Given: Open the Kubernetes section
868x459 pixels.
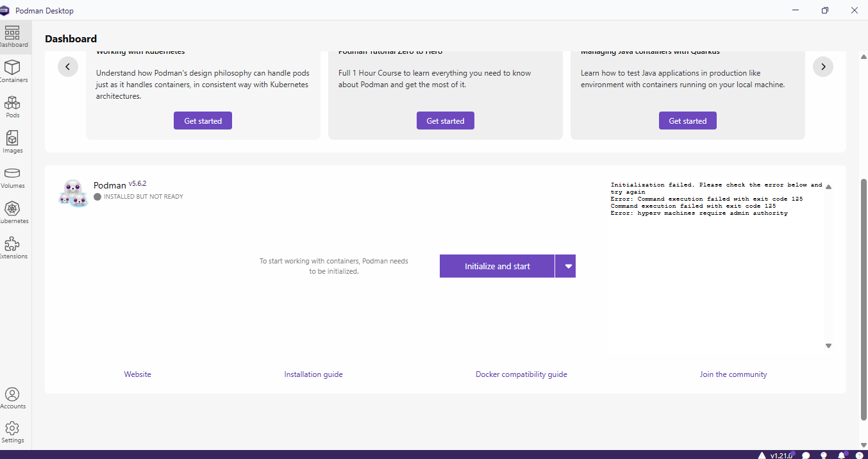Looking at the screenshot, I should 13,212.
